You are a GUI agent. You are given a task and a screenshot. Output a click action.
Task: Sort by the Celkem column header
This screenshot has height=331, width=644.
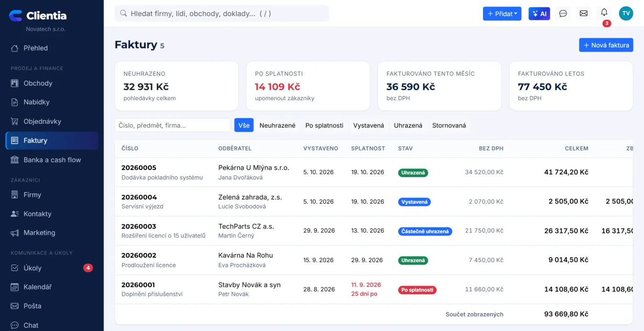pyautogui.click(x=576, y=149)
